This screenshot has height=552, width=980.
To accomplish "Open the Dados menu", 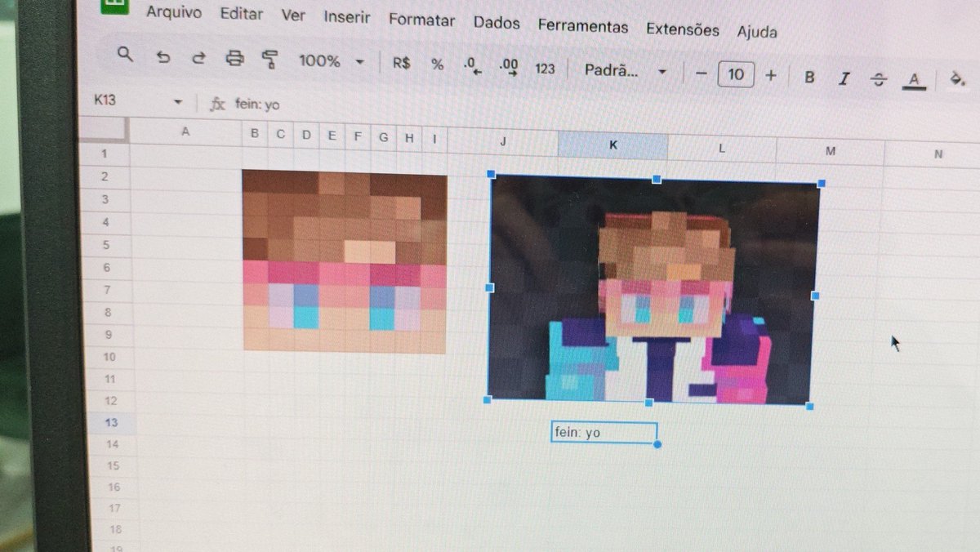I will [x=497, y=23].
